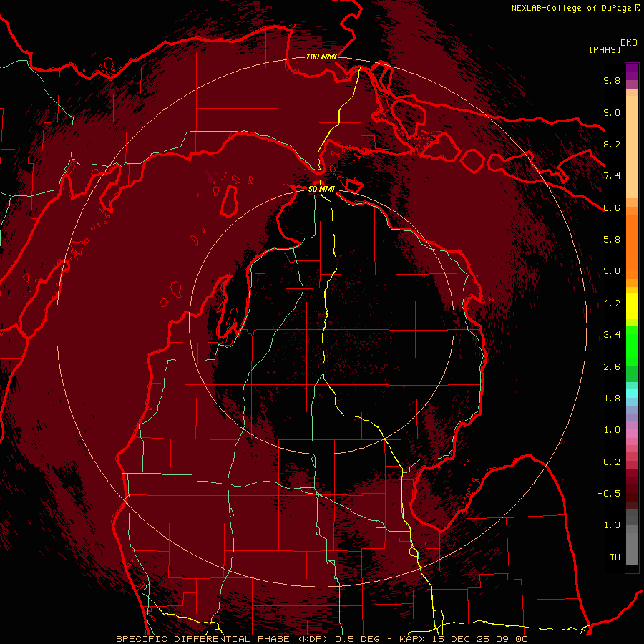644x644 pixels.
Task: Click the 1.0 value on the legend
Action: (x=612, y=430)
